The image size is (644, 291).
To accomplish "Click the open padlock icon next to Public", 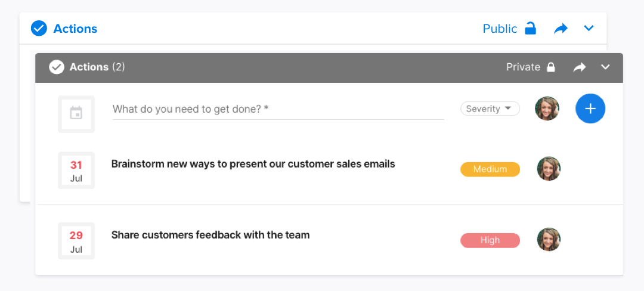I will coord(531,28).
